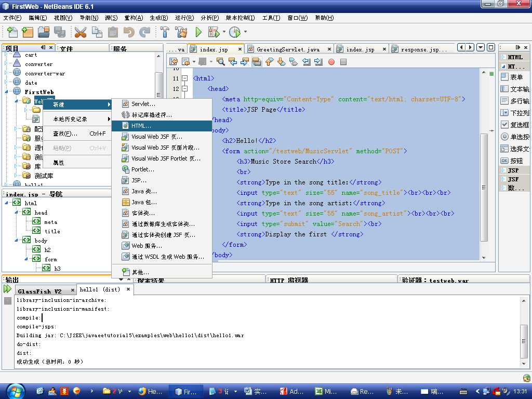Viewport: 532px width, 399px height.
Task: Choose Servlet... in the New submenu
Action: coord(162,104)
